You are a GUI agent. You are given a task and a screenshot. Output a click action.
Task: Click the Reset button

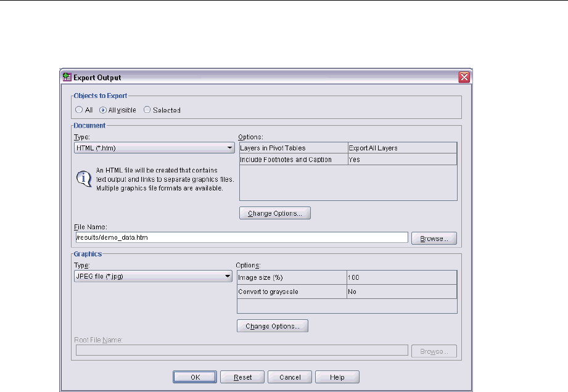(242, 377)
